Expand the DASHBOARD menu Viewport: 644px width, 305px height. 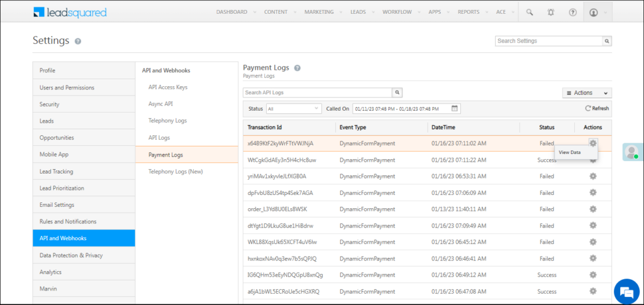[236, 13]
